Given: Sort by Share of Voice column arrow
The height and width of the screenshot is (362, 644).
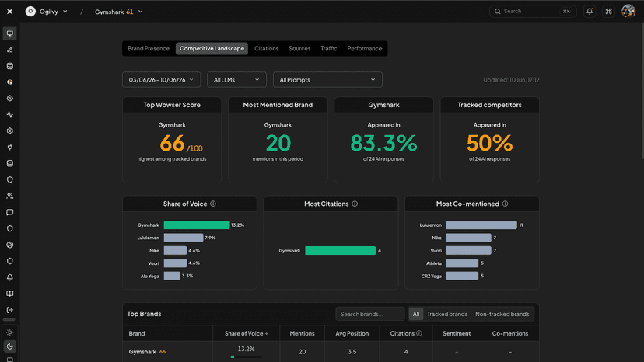Looking at the screenshot, I should (x=267, y=334).
